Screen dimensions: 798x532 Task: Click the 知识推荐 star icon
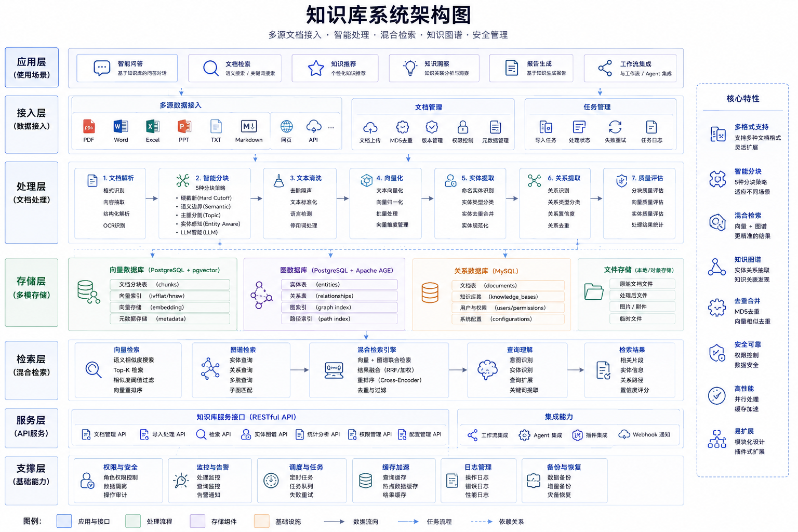point(316,68)
